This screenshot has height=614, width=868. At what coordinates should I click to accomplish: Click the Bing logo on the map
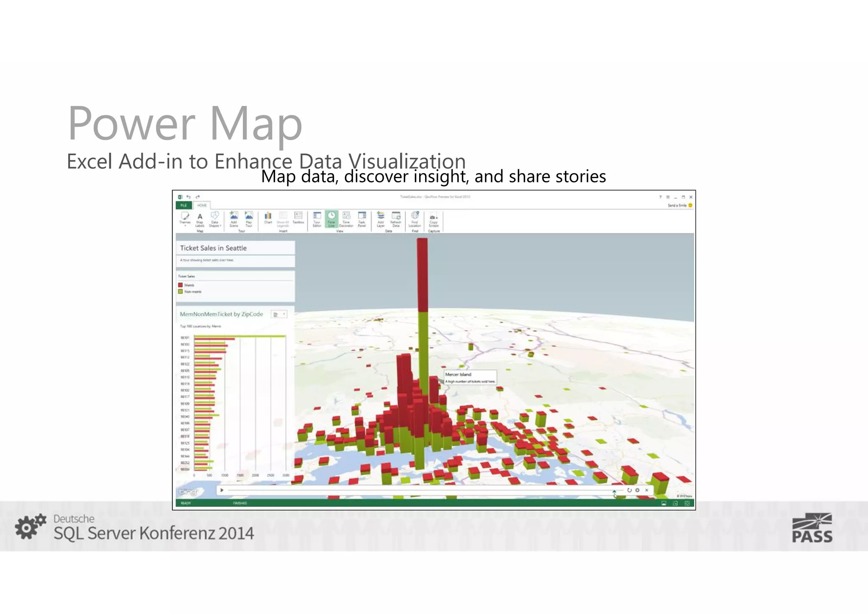[188, 492]
